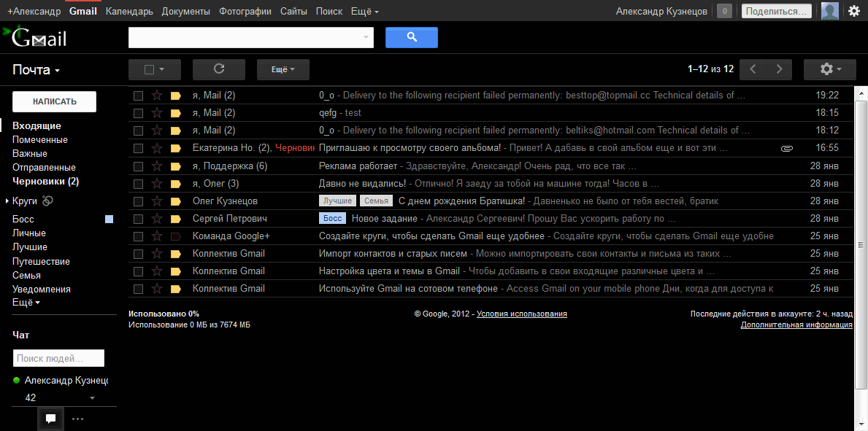Click the blue search magnifier button

[x=411, y=37]
